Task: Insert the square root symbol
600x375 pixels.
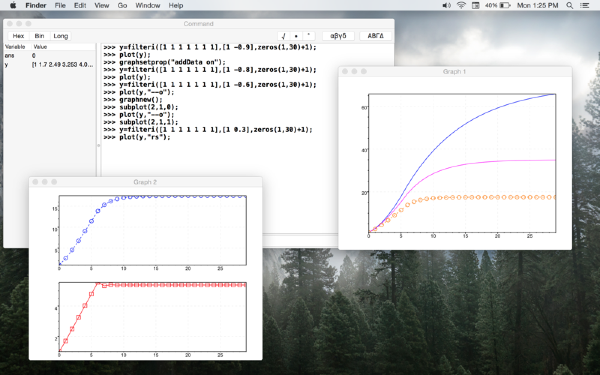Action: click(284, 36)
